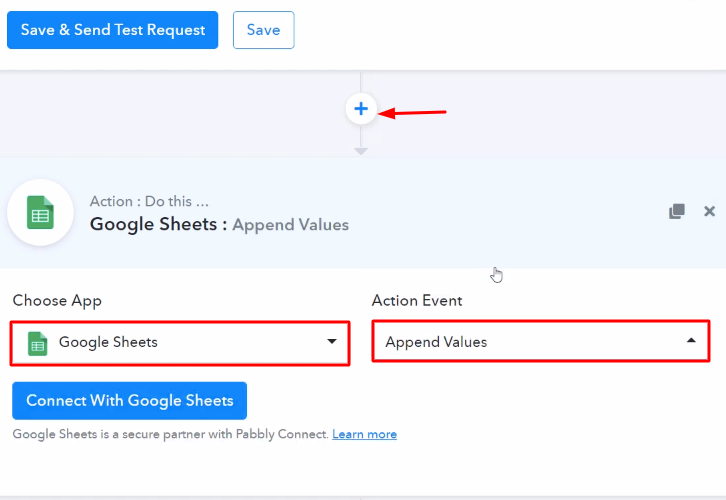Click the Google Sheets icon in Choose App field
Screen dimensions: 726x500
[38, 344]
